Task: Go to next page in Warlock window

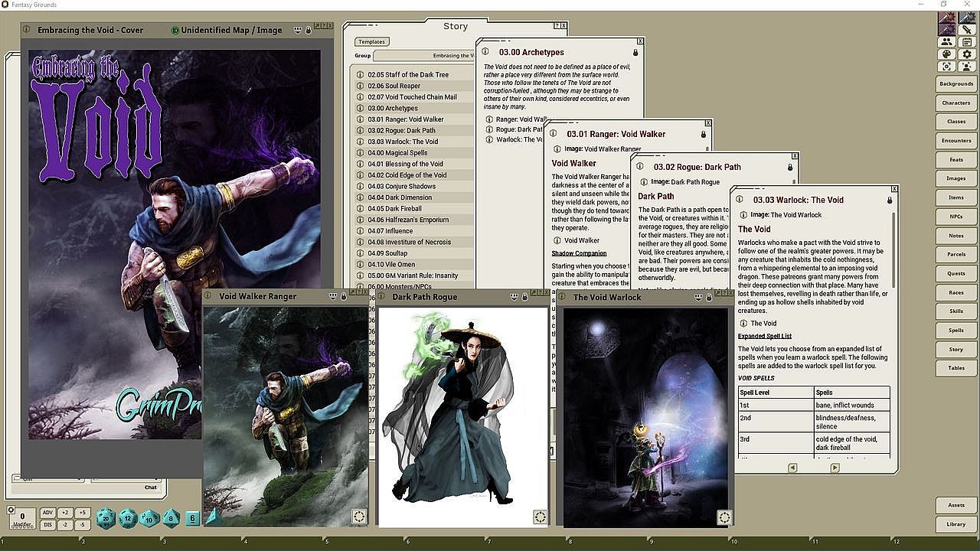Action: click(x=835, y=468)
